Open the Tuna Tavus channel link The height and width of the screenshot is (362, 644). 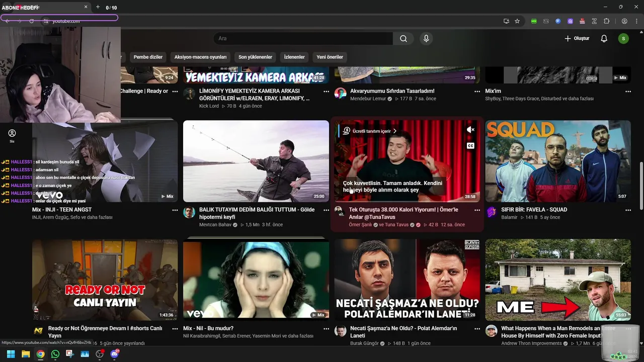tap(396, 225)
